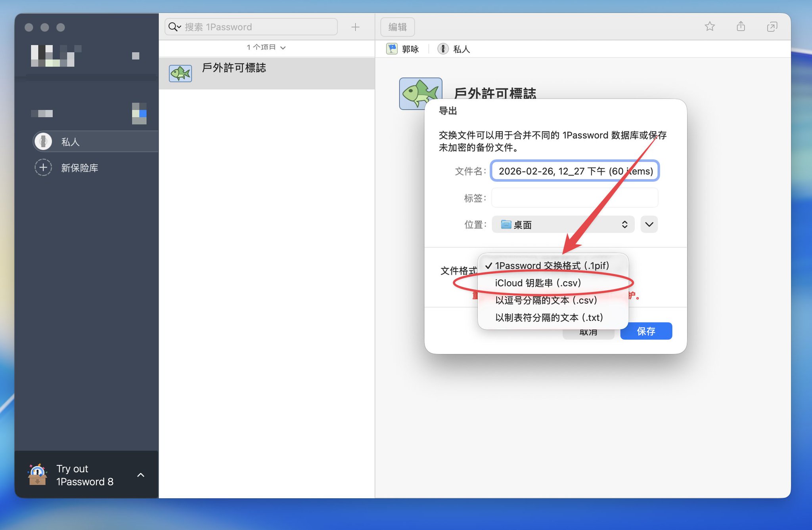The image size is (812, 530).
Task: Expand the save dialog with chevron button
Action: [649, 225]
